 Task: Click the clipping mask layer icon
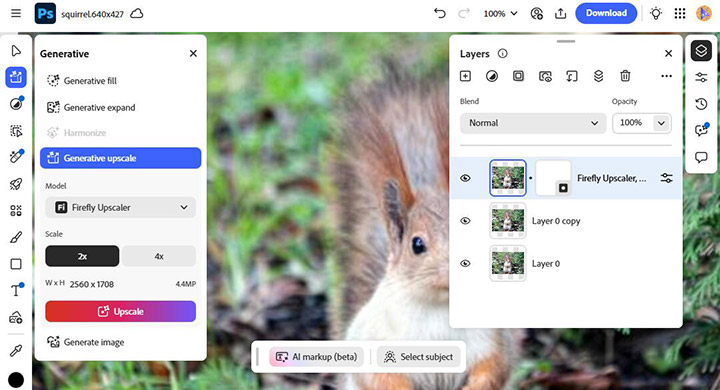[545, 76]
